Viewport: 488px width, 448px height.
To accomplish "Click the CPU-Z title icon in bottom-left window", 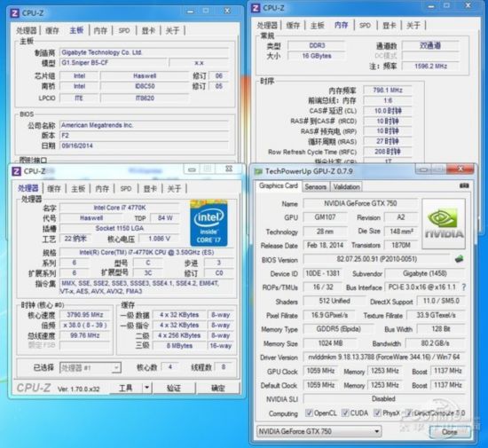I will [16, 171].
